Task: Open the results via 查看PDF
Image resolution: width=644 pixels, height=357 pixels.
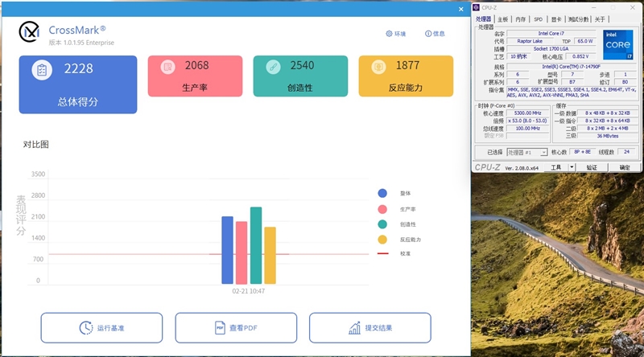Action: (236, 328)
